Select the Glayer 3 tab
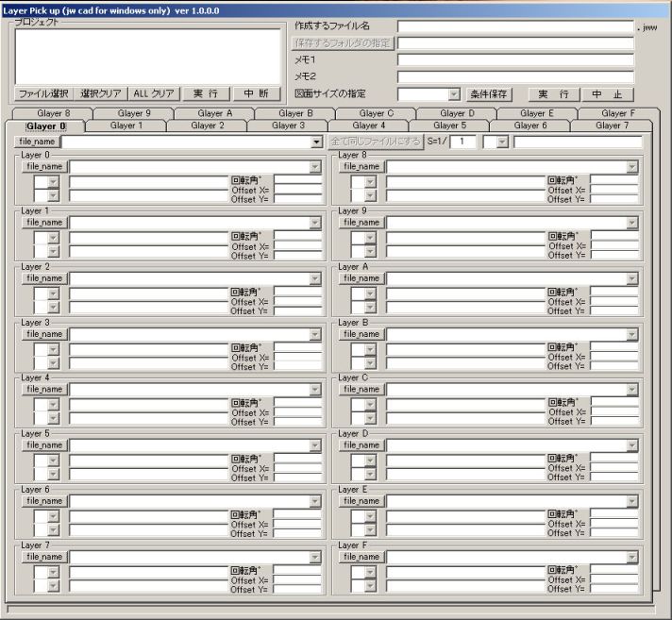 [288, 126]
